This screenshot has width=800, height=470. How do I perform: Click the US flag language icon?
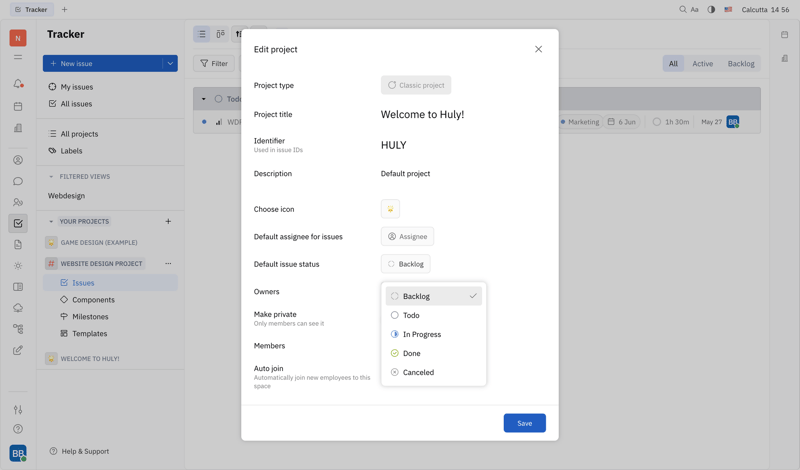(x=728, y=9)
